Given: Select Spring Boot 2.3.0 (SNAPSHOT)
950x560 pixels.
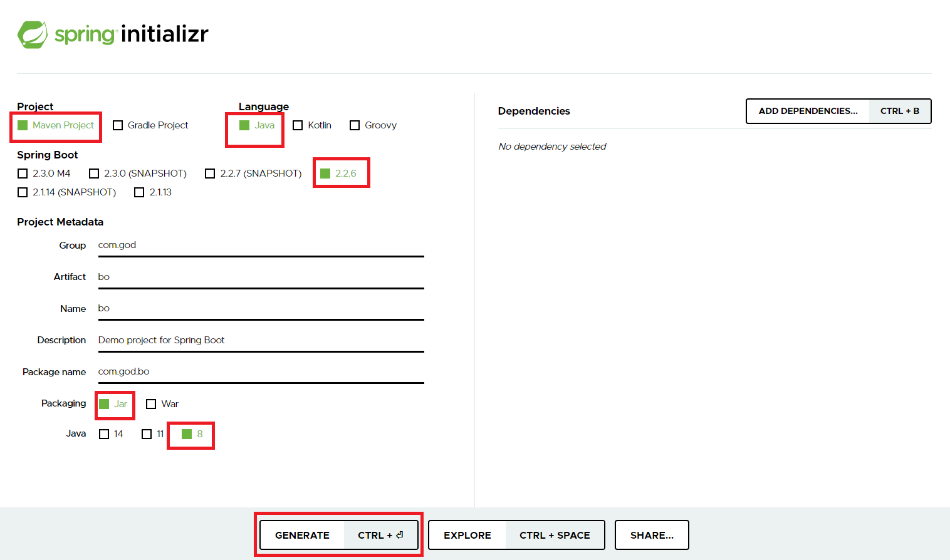Looking at the screenshot, I should click(138, 174).
